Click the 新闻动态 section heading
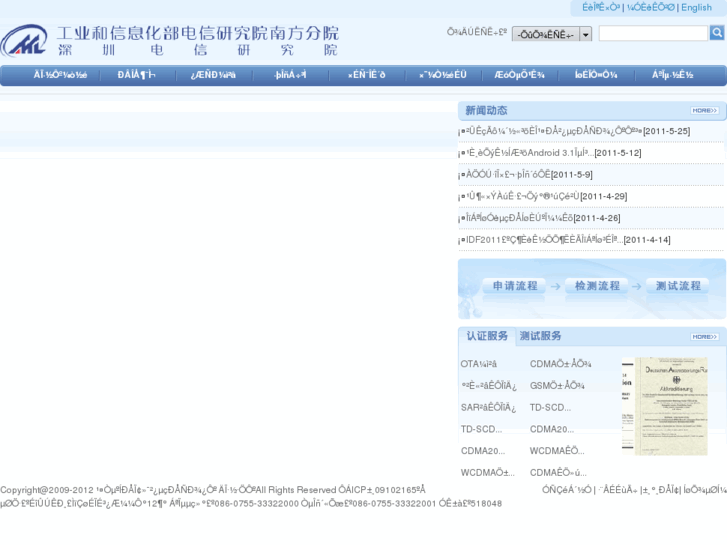This screenshot has height=545, width=727. [486, 110]
